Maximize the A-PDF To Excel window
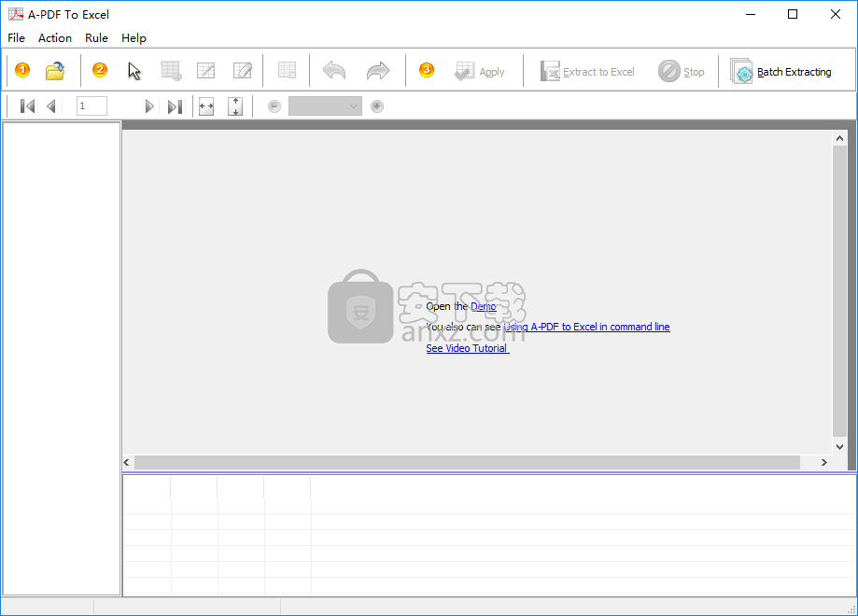The width and height of the screenshot is (858, 616). 793,14
